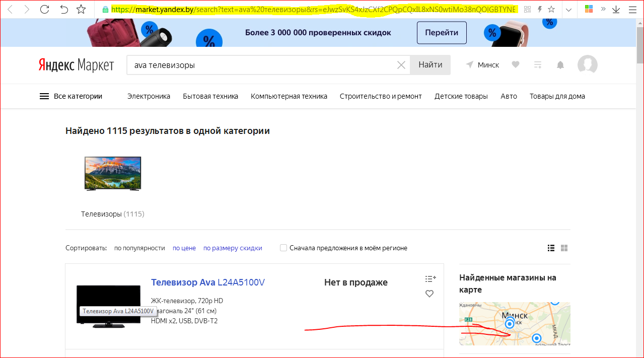Open the Компьютерная техника category

click(x=289, y=96)
